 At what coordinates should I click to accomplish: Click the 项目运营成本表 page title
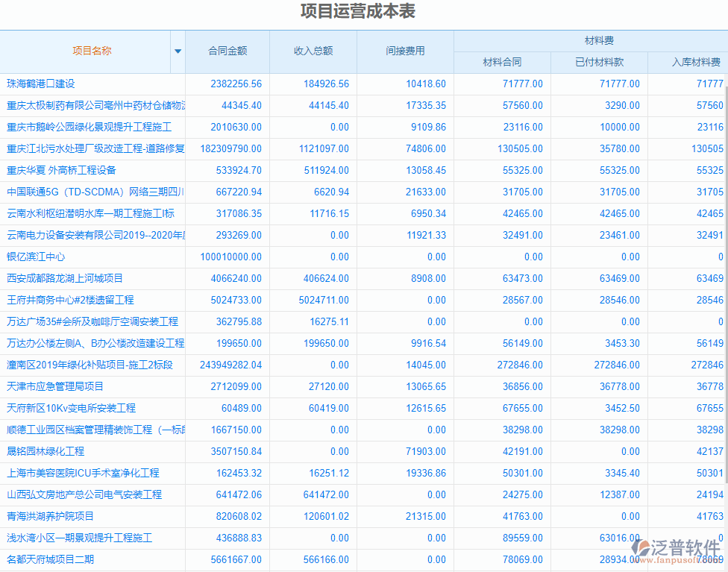click(x=357, y=11)
